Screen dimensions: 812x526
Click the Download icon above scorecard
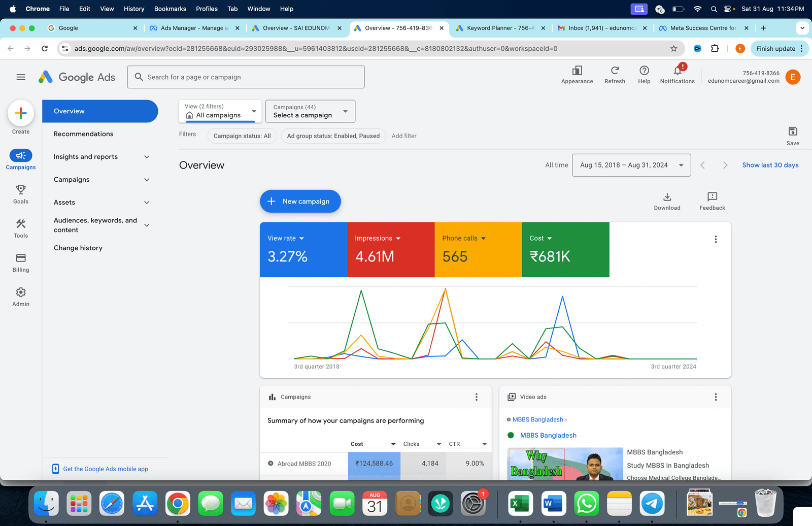pyautogui.click(x=667, y=197)
